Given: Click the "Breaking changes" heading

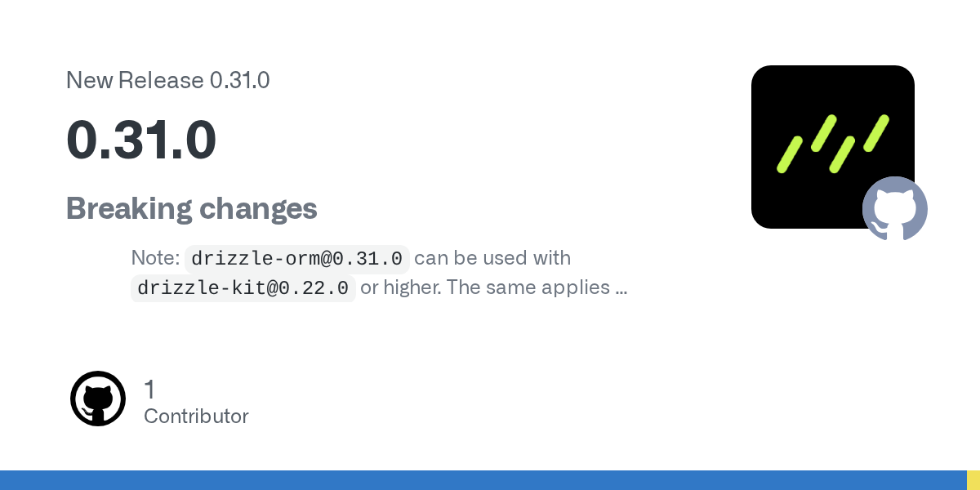Looking at the screenshot, I should coord(191,208).
